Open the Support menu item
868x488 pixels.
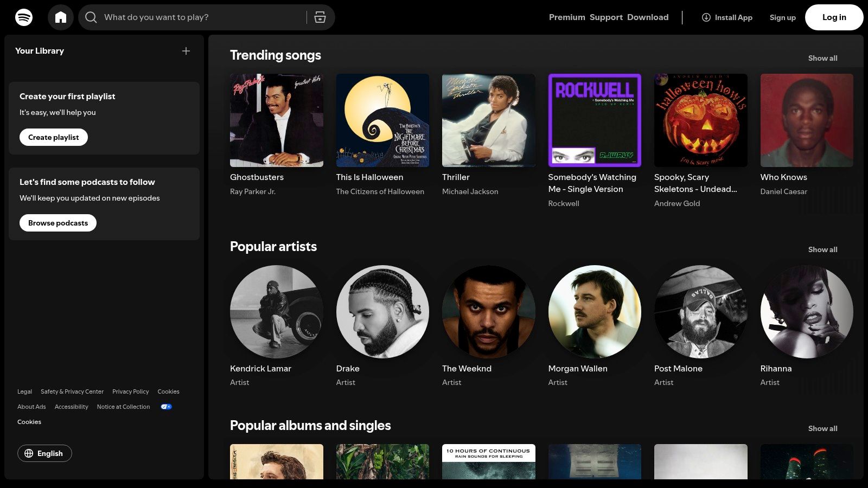coord(606,17)
